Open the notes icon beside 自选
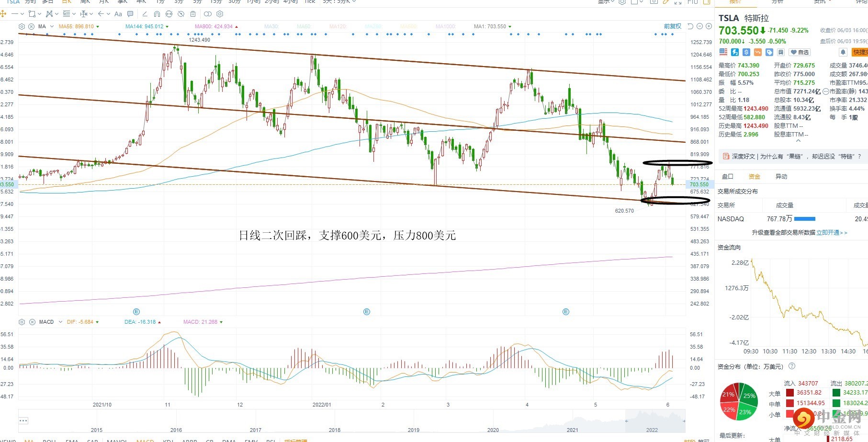Viewport: 868px width, 442px height. click(780, 52)
